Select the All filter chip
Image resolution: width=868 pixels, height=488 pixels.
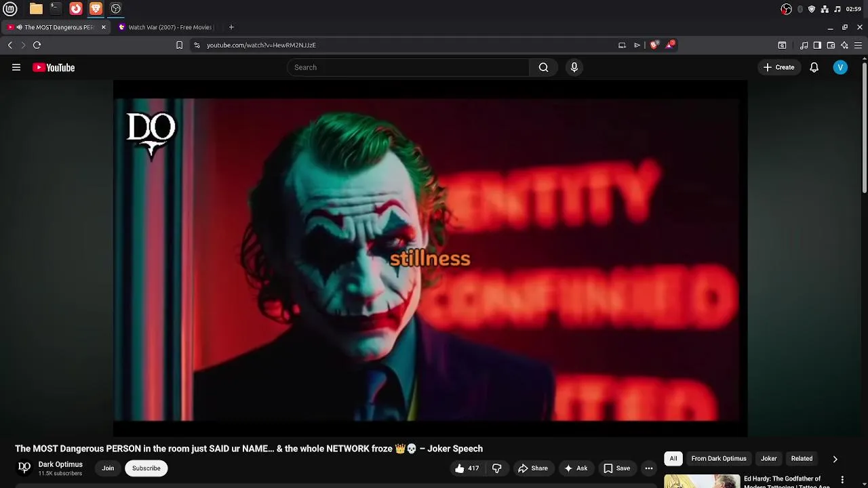[673, 459]
